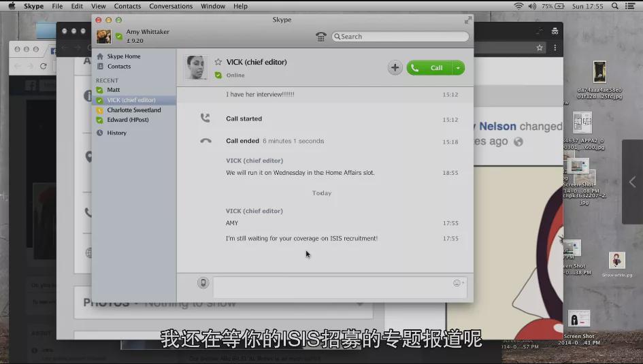Open the Contacts menu in menu bar

click(x=127, y=6)
